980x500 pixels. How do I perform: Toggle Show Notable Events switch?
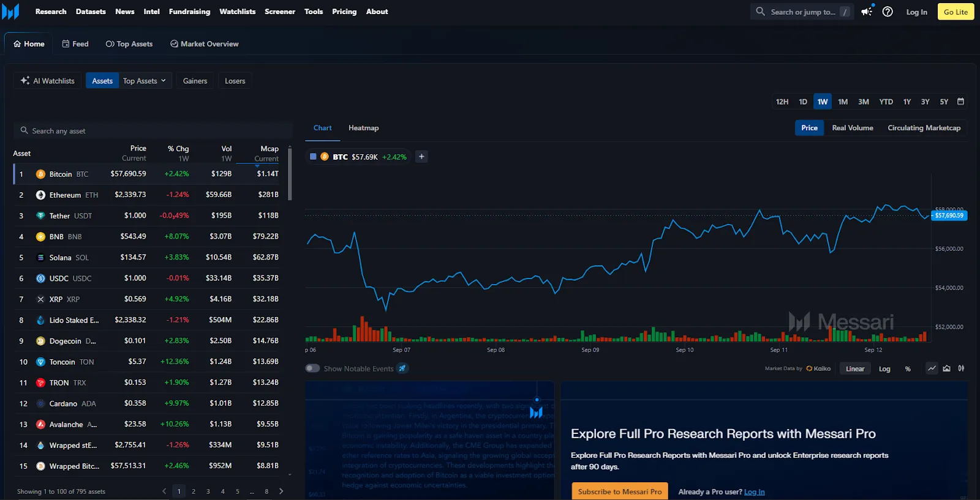click(x=313, y=368)
